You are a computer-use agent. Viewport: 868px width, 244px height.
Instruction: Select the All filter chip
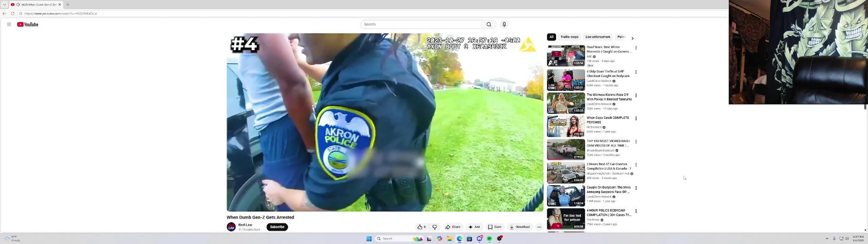tap(551, 37)
